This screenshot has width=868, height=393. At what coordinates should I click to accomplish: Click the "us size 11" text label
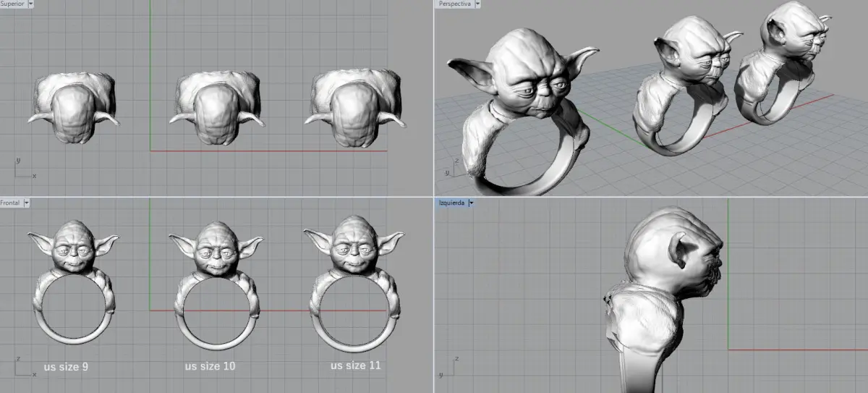point(355,365)
